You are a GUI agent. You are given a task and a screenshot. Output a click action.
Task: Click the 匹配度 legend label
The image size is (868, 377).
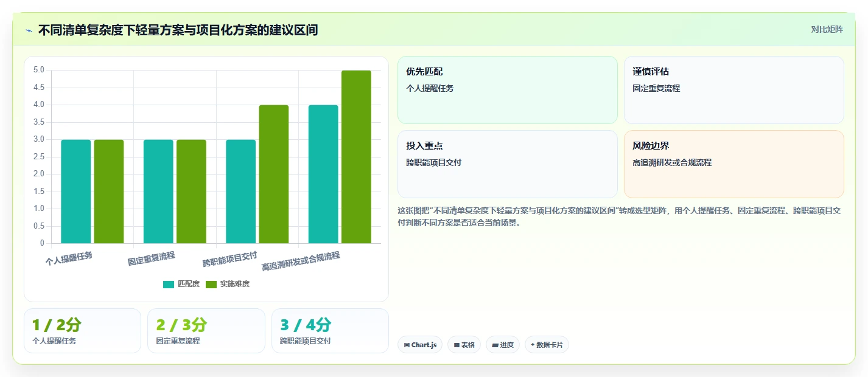coord(189,284)
